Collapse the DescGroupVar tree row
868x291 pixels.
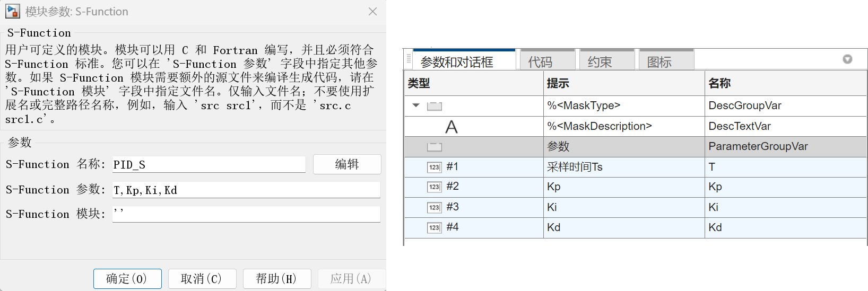pyautogui.click(x=416, y=105)
